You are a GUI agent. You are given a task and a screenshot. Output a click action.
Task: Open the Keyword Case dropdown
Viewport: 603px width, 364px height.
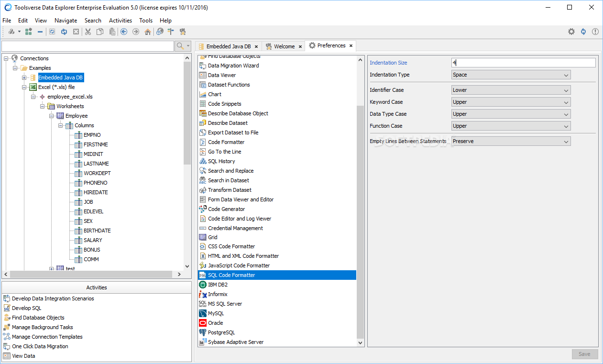[x=511, y=102]
